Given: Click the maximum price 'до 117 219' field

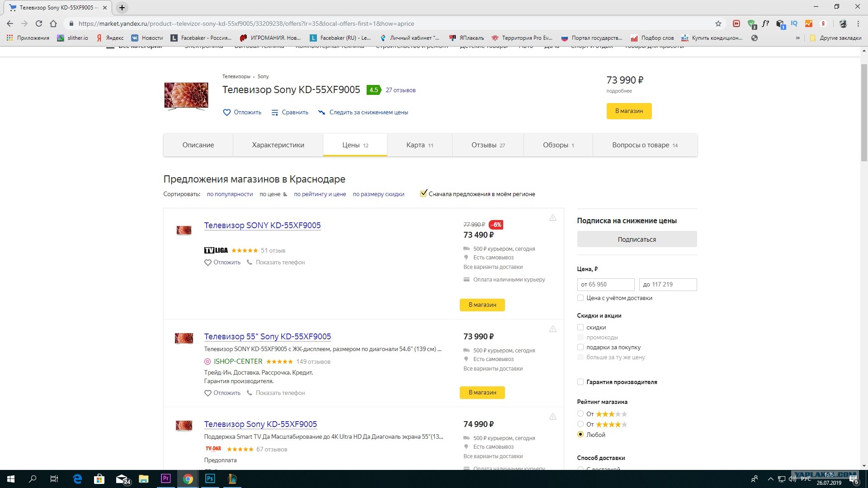Looking at the screenshot, I should click(x=668, y=285).
